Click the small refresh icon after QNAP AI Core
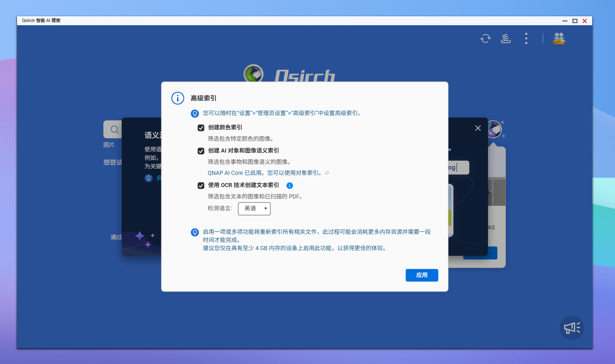Viewport: 615px width, 364px height. 327,173
